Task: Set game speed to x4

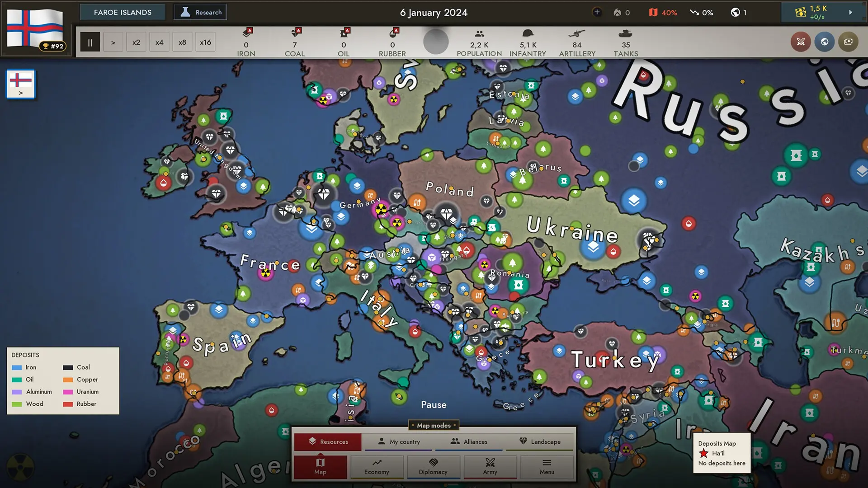Action: click(159, 42)
